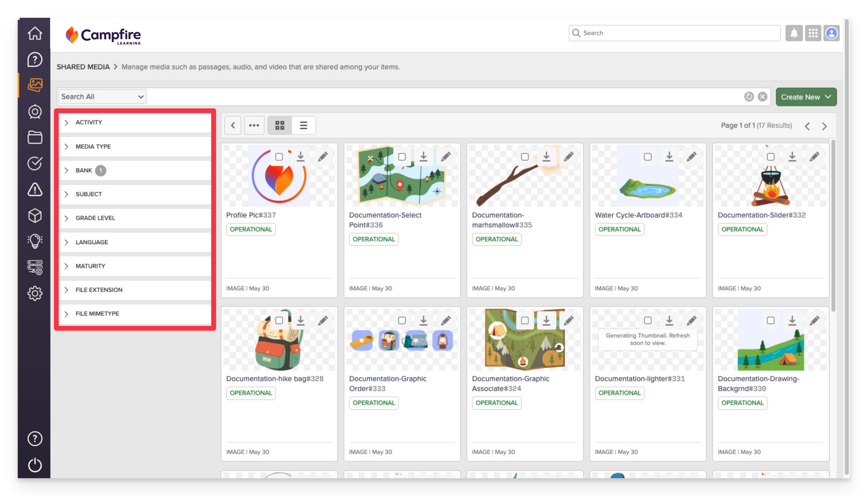Image resolution: width=868 pixels, height=496 pixels.
Task: Click the OPERATIONAL badge on Profile Pic#337
Action: pyautogui.click(x=251, y=229)
